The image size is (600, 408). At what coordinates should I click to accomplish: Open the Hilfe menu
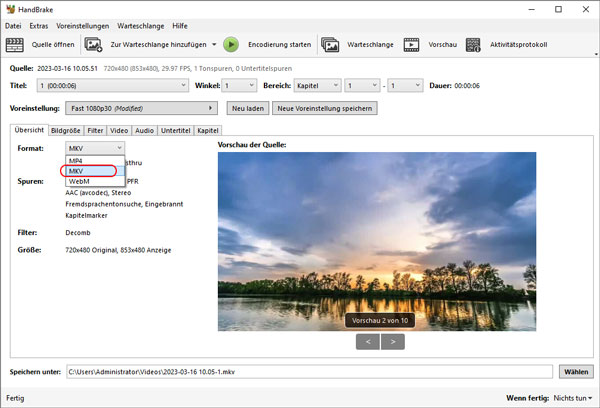180,26
